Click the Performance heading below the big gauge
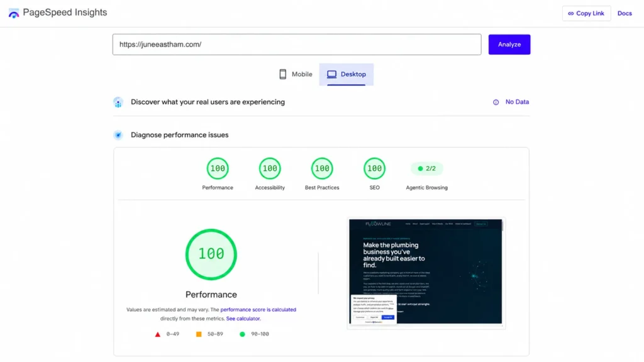This screenshot has height=362, width=644. (211, 294)
